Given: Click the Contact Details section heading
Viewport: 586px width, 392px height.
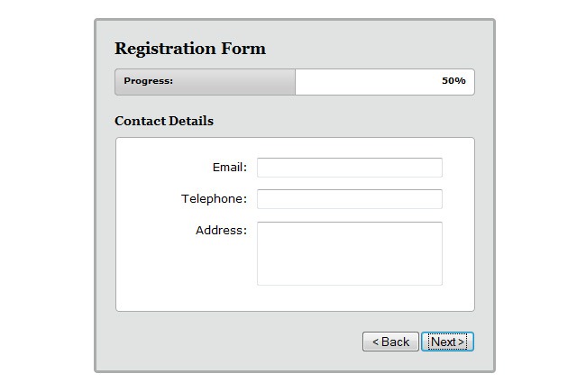Looking at the screenshot, I should (164, 121).
